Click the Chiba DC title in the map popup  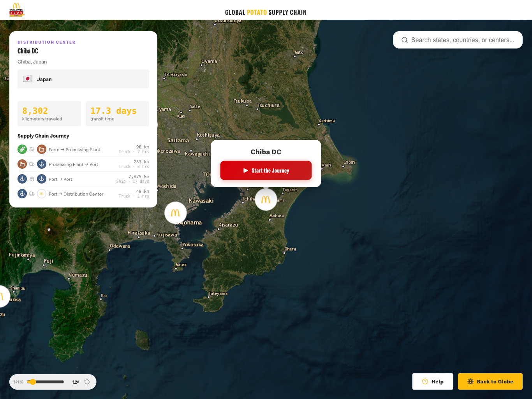(266, 152)
